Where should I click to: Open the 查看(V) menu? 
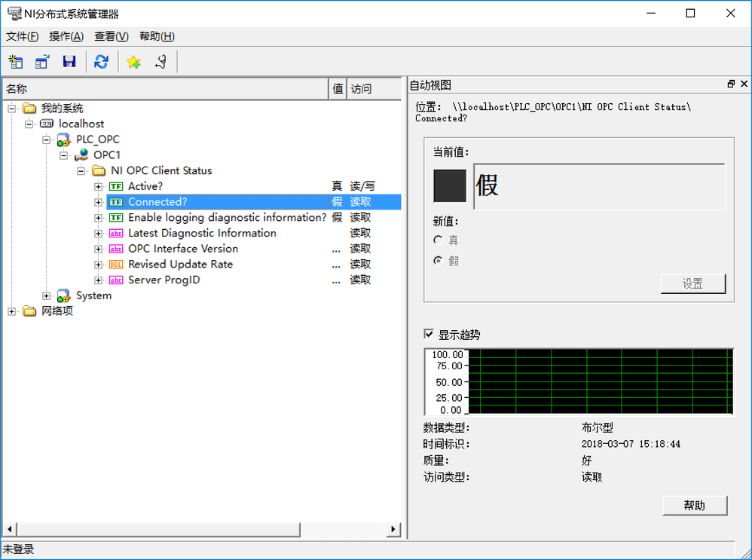(112, 36)
